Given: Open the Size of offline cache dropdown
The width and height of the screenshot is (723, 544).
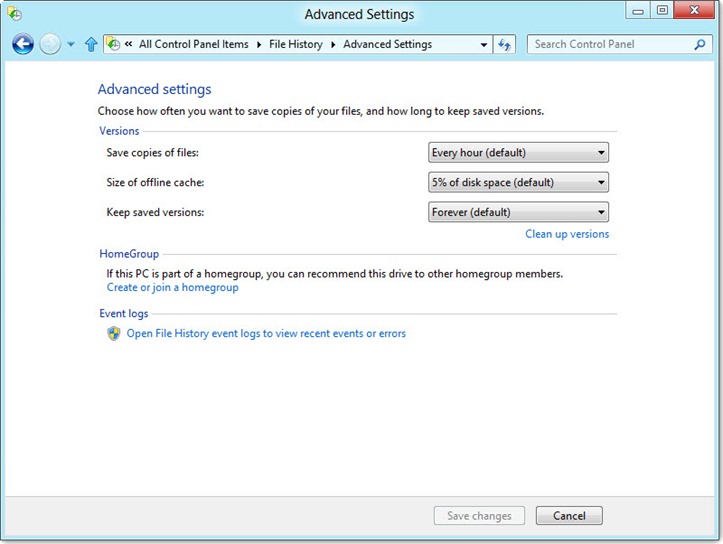Looking at the screenshot, I should coord(518,182).
